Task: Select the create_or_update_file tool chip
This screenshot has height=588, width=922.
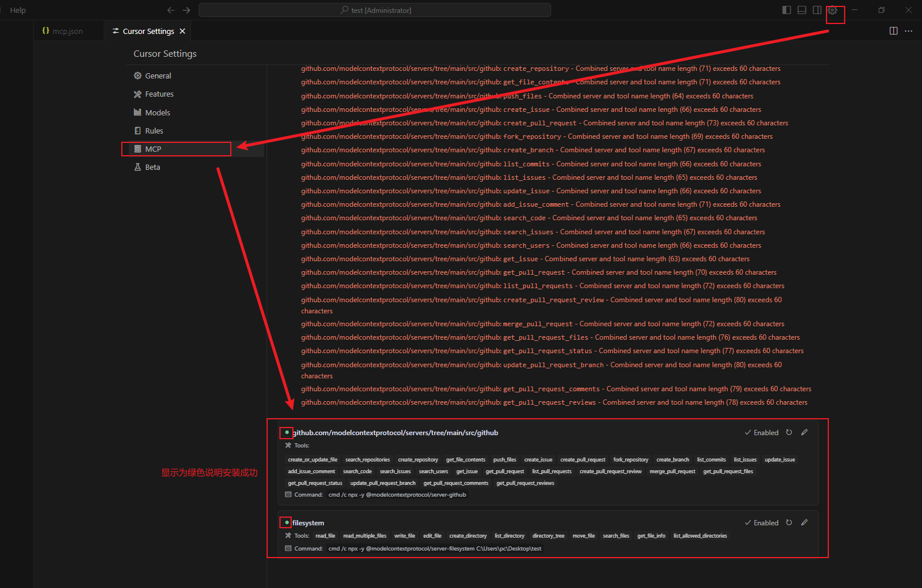Action: pyautogui.click(x=313, y=460)
